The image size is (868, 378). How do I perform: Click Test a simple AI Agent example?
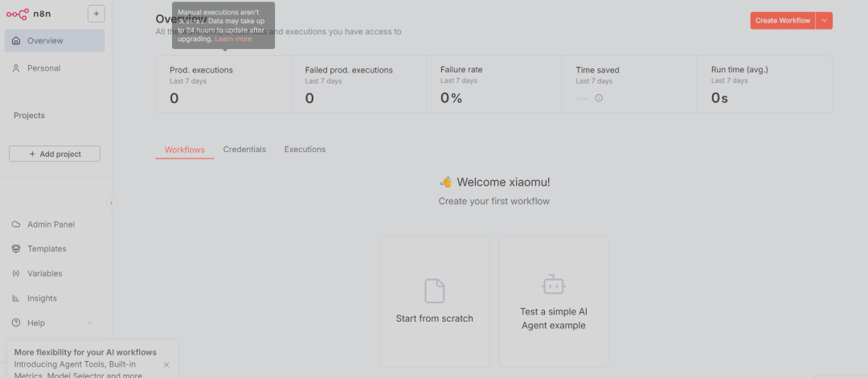554,302
